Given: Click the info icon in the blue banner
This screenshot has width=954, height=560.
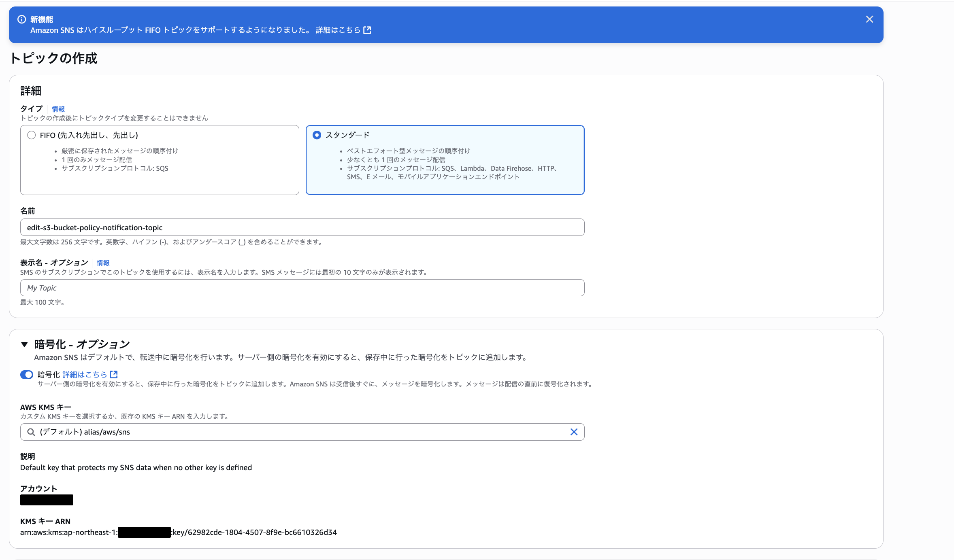Looking at the screenshot, I should [22, 19].
